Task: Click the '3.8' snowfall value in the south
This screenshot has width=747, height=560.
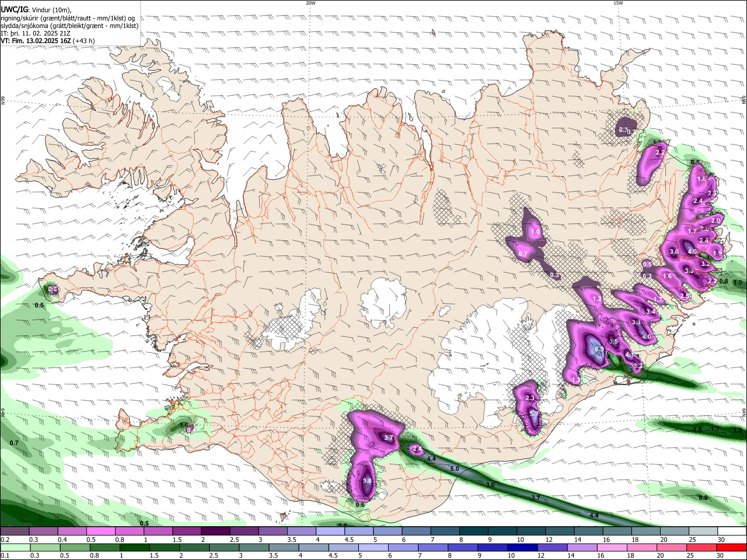Action: point(367,481)
